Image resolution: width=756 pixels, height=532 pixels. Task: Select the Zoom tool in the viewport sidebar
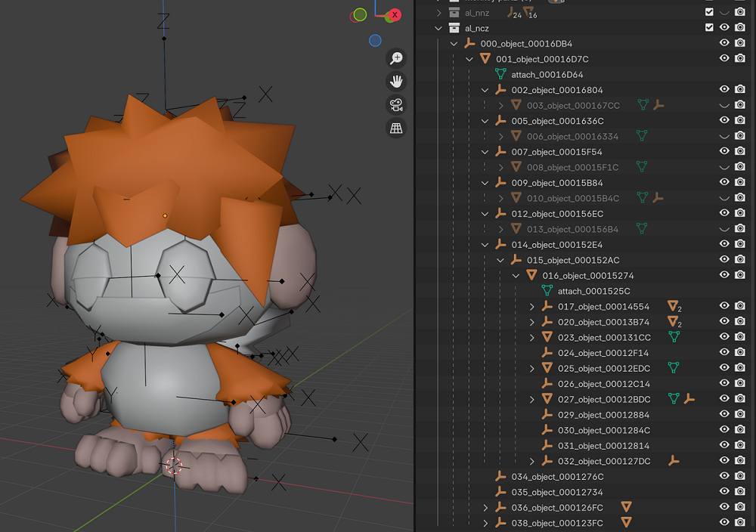(396, 57)
